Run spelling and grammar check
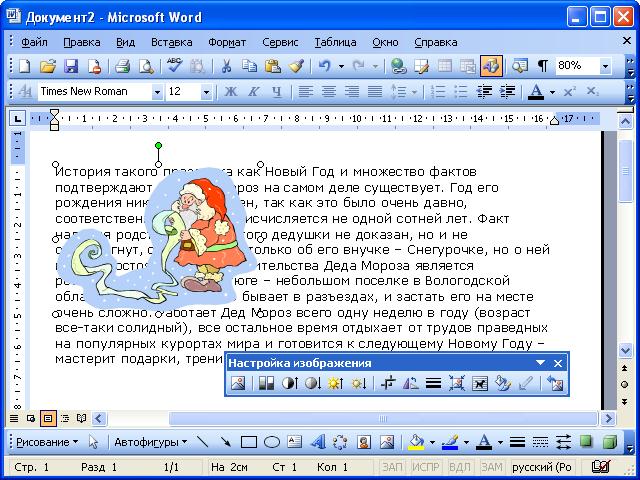The width and height of the screenshot is (640, 480). pyautogui.click(x=175, y=66)
